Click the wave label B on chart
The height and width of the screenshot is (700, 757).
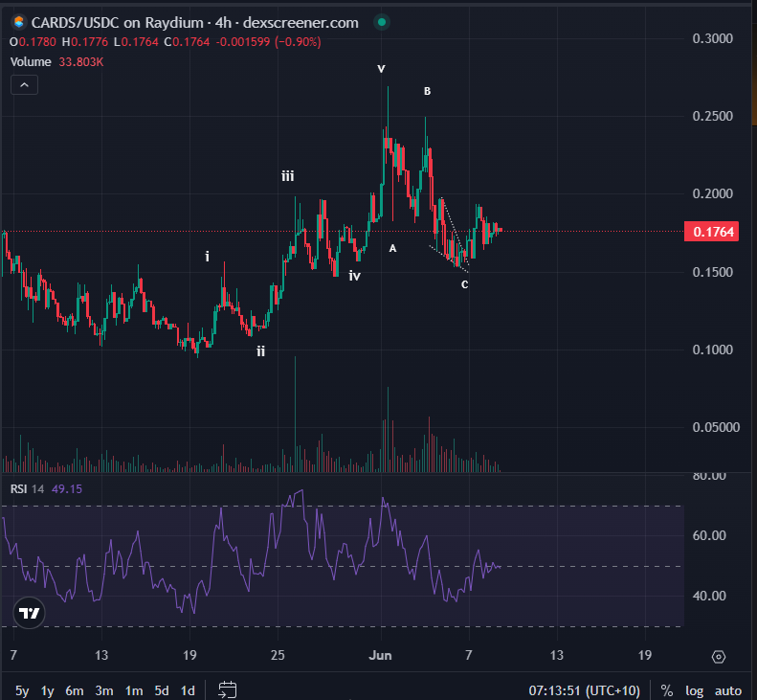tap(427, 91)
